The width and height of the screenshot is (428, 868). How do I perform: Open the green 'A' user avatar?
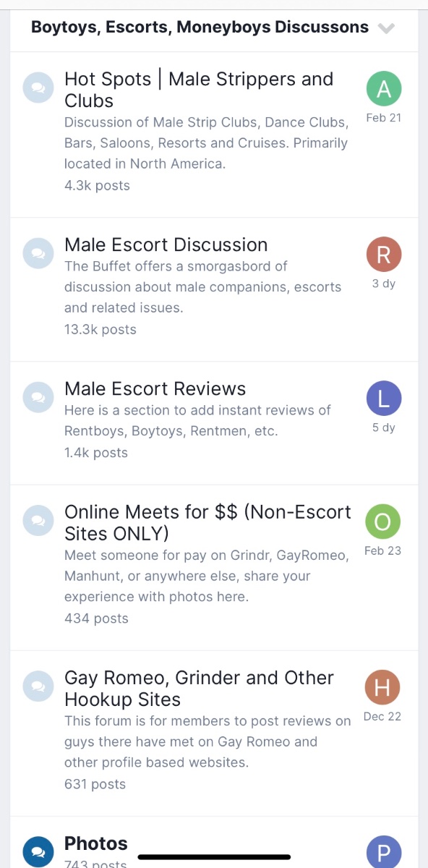(x=384, y=89)
